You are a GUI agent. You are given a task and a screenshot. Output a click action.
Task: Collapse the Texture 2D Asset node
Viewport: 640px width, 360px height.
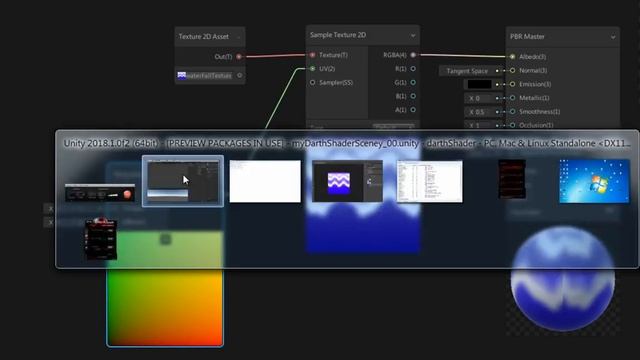[238, 37]
